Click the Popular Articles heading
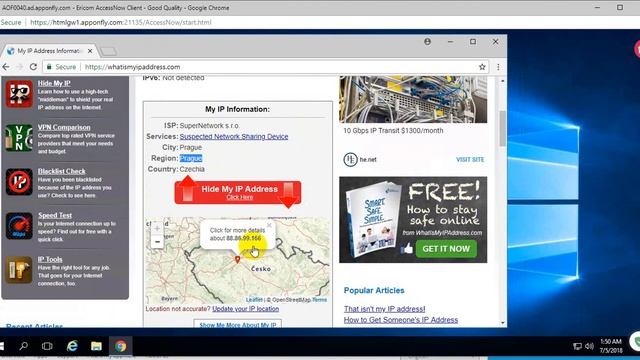640x360 pixels. (374, 291)
